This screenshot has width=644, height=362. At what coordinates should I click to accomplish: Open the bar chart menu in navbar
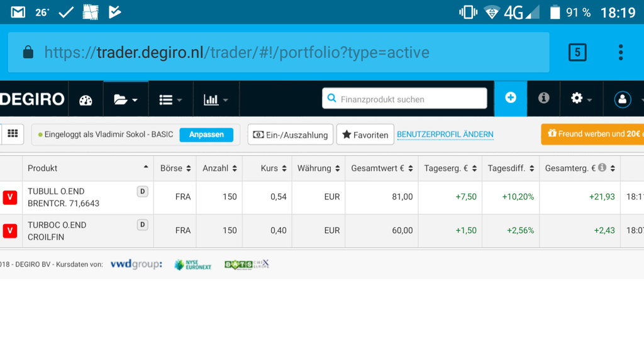pyautogui.click(x=216, y=99)
